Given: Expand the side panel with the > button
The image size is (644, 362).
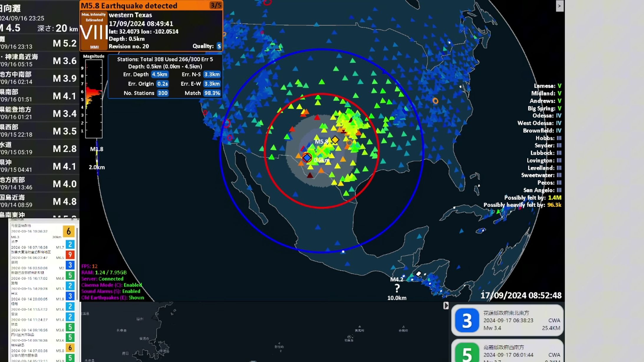Looking at the screenshot, I should pos(559,6).
